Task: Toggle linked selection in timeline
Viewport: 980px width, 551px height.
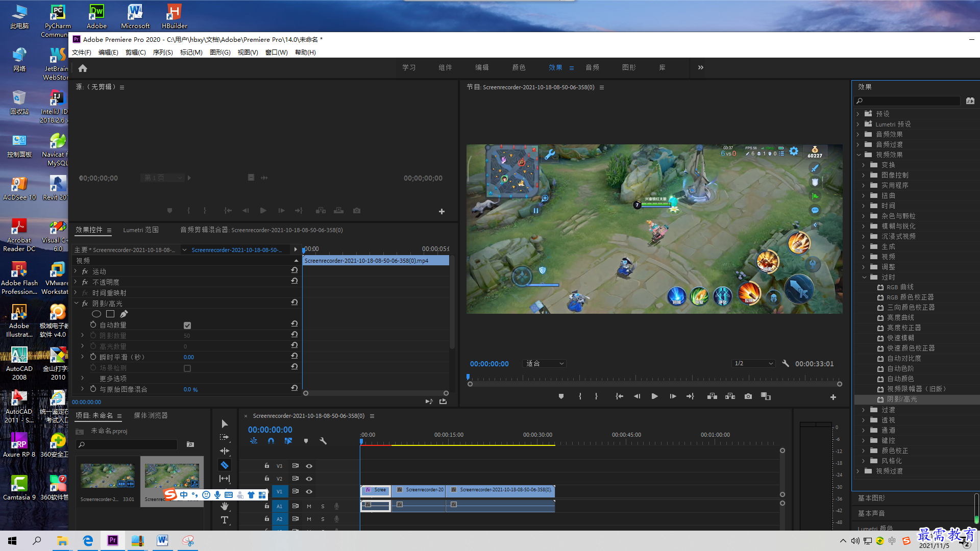Action: (288, 441)
